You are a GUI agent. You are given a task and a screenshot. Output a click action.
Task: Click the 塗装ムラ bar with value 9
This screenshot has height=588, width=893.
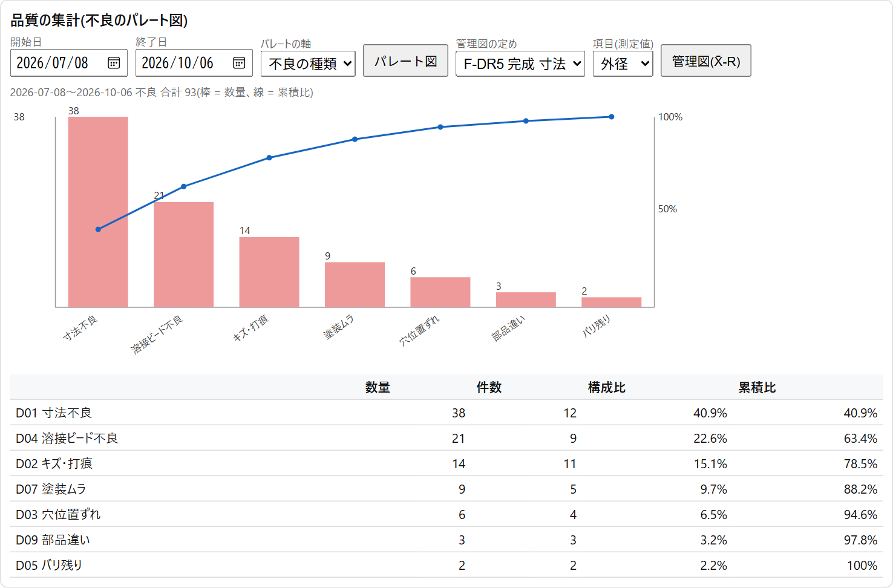point(355,284)
